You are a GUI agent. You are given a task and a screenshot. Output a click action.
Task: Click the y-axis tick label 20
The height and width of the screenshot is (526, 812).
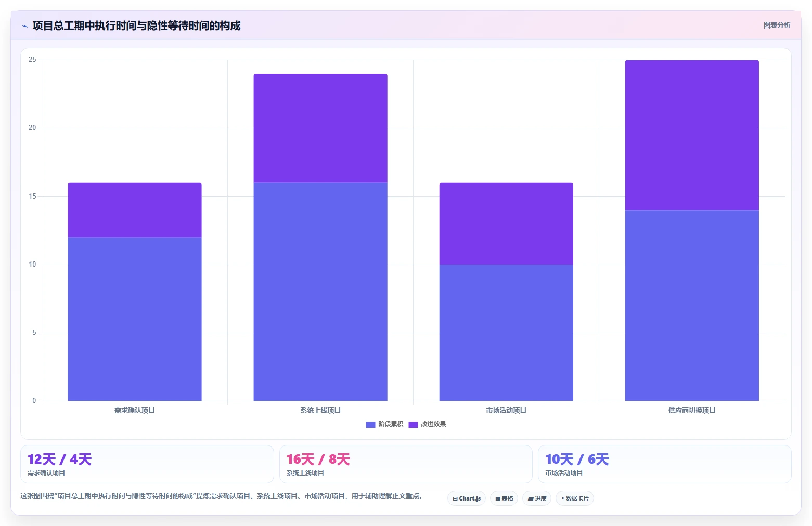click(32, 128)
